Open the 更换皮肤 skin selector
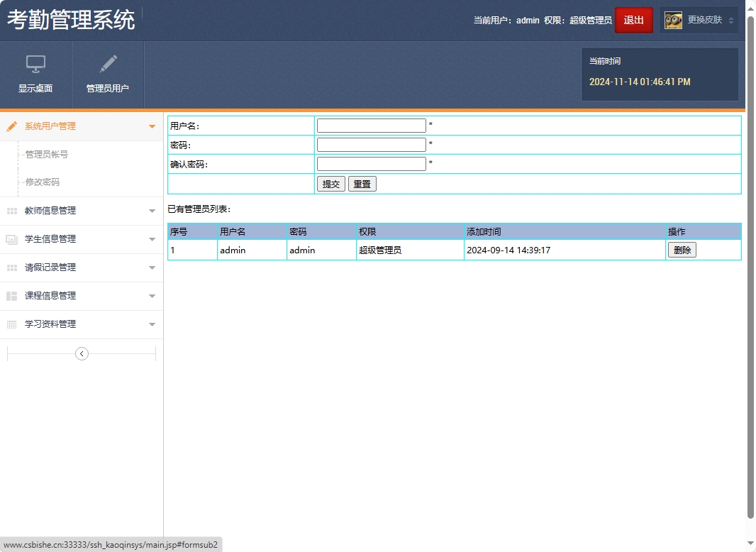Screen dimensions: 756x552 (705, 20)
